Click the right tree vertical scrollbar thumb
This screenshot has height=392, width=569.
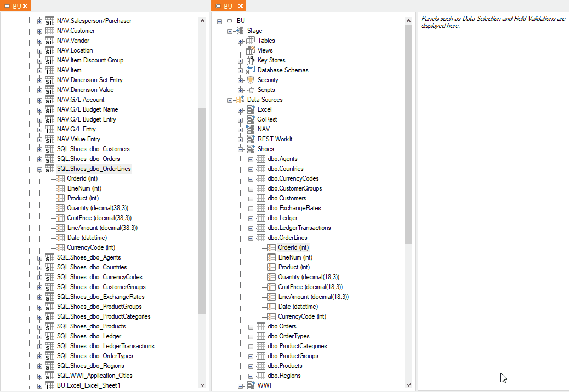click(x=408, y=135)
